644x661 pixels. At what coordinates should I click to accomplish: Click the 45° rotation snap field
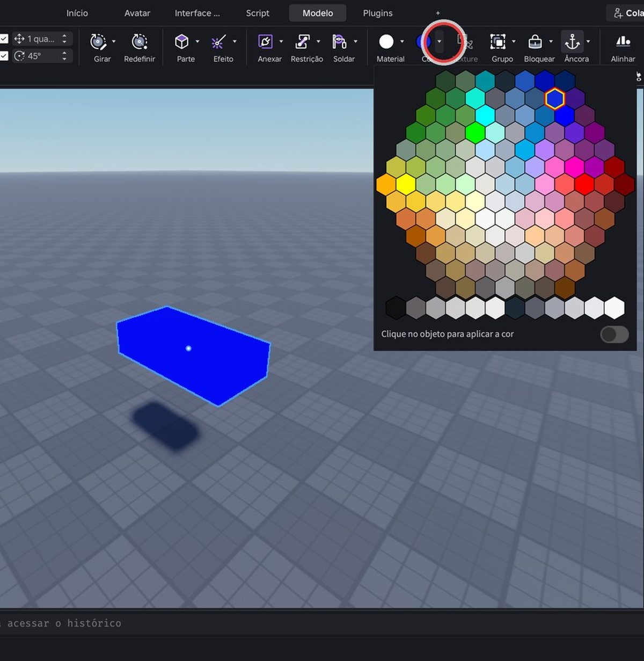point(42,56)
